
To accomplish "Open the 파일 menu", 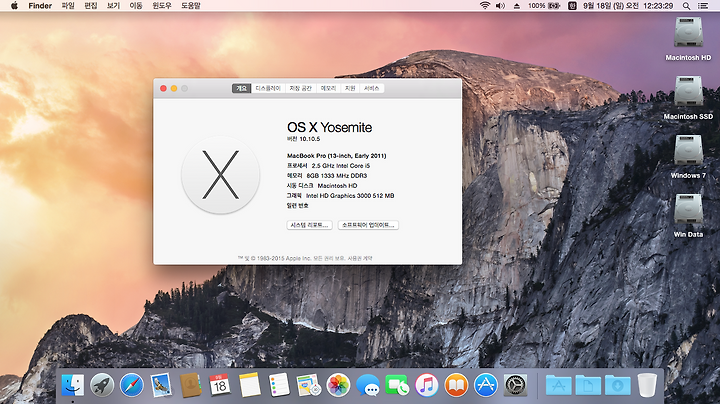I will click(x=68, y=6).
